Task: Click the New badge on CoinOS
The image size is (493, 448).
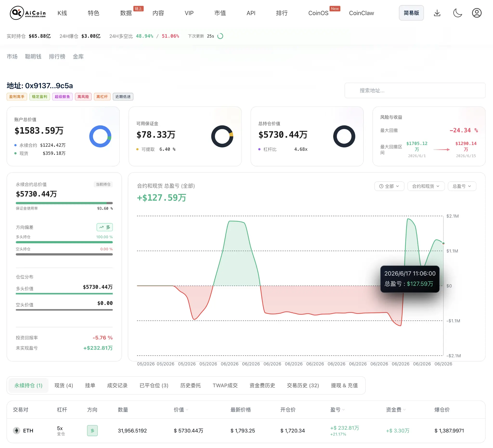Action: point(335,9)
